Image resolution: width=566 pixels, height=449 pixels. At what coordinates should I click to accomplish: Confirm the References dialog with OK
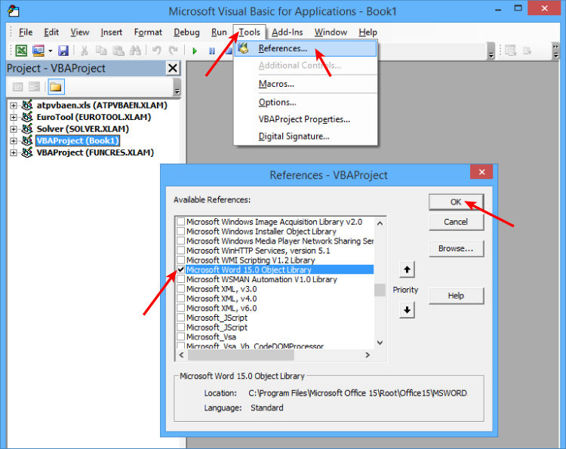click(x=456, y=202)
